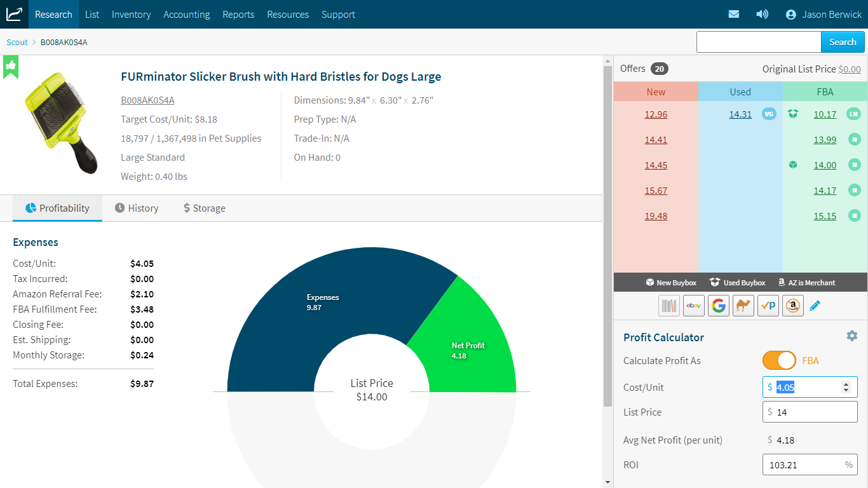This screenshot has height=488, width=868.
Task: Select the FBA offer price 14.00
Action: coord(825,165)
